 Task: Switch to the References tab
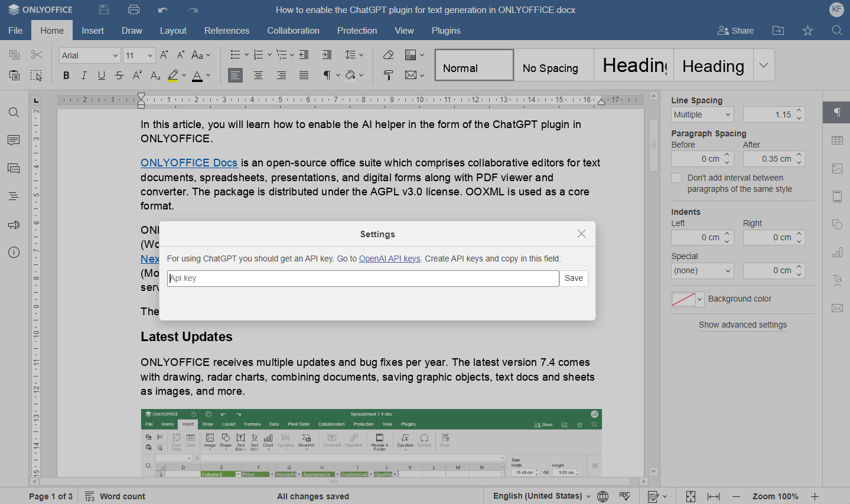(x=227, y=31)
